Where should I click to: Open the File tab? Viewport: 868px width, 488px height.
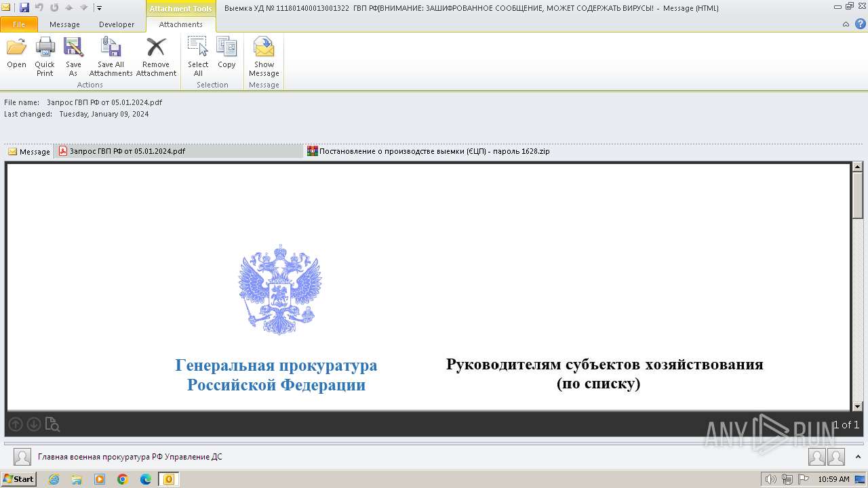(x=19, y=24)
